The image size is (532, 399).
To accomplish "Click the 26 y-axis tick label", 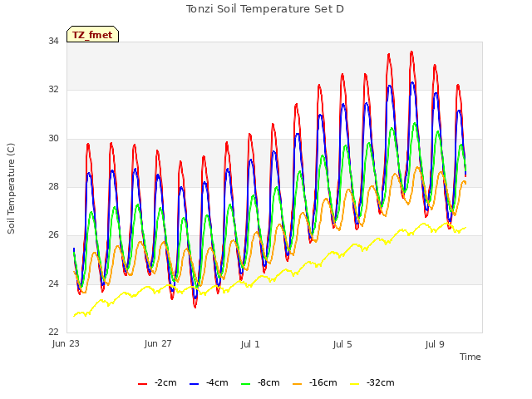I will 53,234.
